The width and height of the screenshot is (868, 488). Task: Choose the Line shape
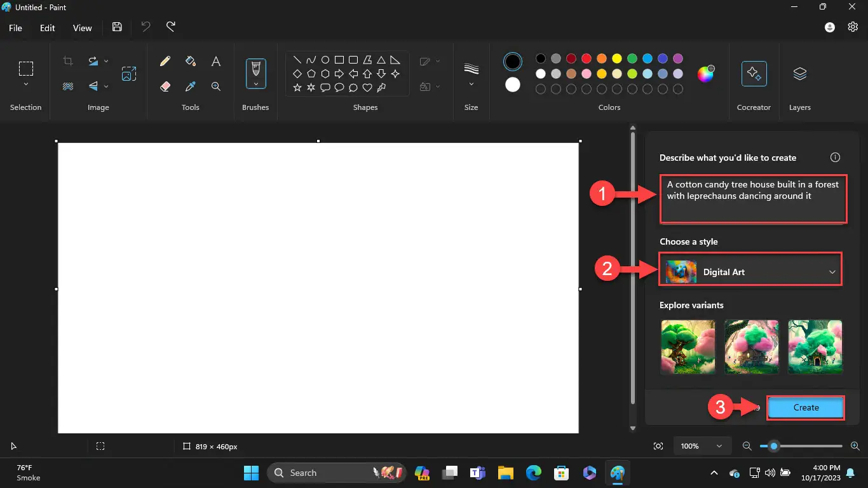click(297, 60)
